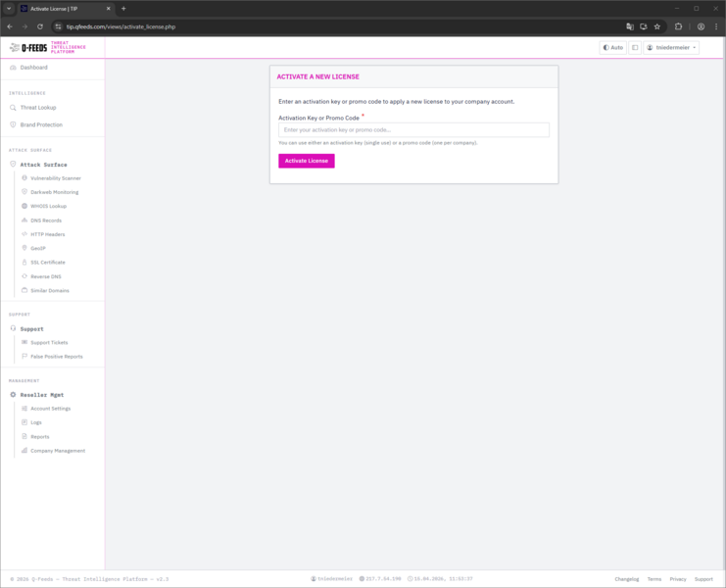This screenshot has width=726, height=588.
Task: Collapse the Support section
Action: (31, 328)
